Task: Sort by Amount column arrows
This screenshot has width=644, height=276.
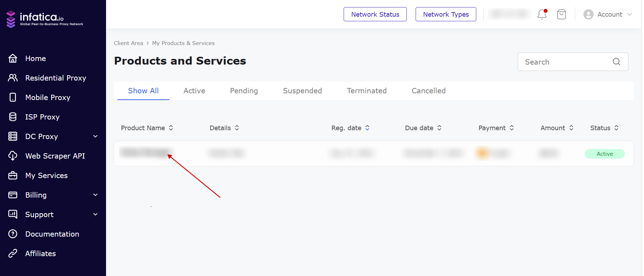Action: pos(571,128)
